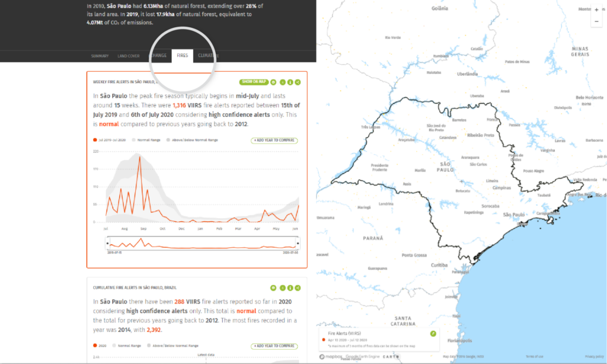Open the Terms of use link
607x364 pixels.
coord(534,357)
